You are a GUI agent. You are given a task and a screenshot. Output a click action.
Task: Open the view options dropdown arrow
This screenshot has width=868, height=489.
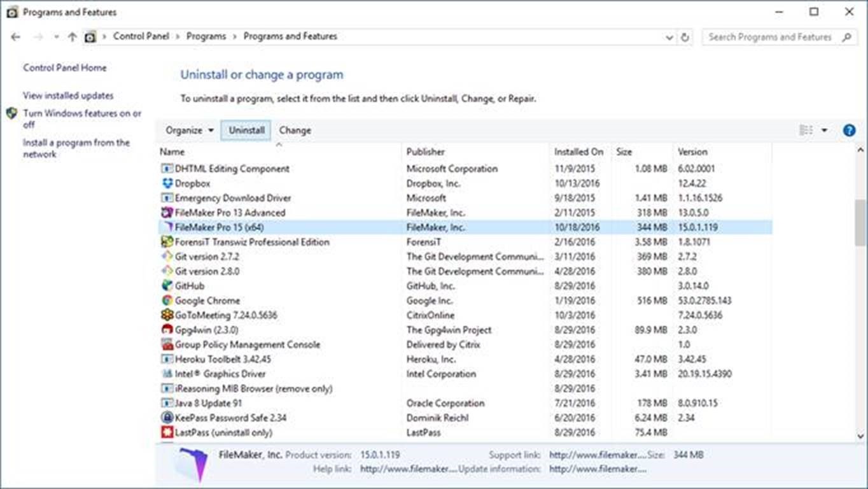[x=824, y=130]
